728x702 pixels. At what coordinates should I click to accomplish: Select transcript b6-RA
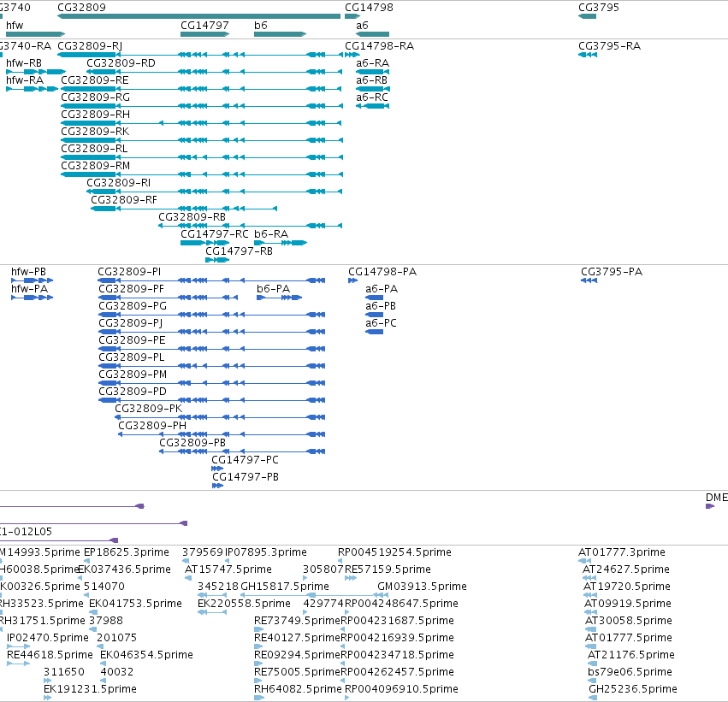(x=281, y=243)
